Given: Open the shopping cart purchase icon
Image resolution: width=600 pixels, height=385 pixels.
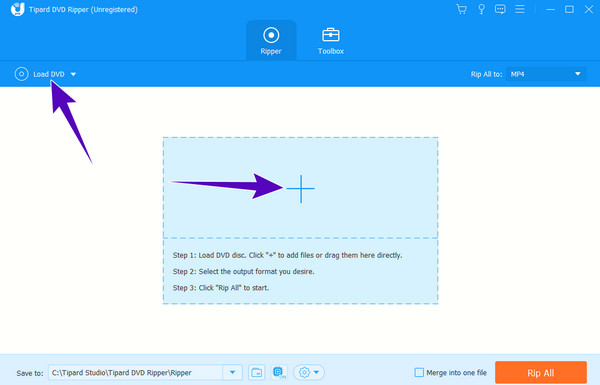Looking at the screenshot, I should tap(461, 9).
